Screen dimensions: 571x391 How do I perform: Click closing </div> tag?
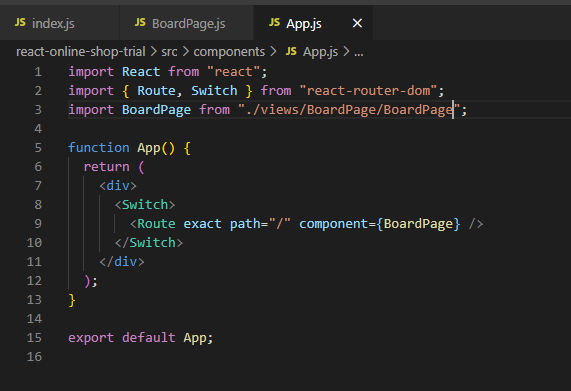click(x=122, y=261)
